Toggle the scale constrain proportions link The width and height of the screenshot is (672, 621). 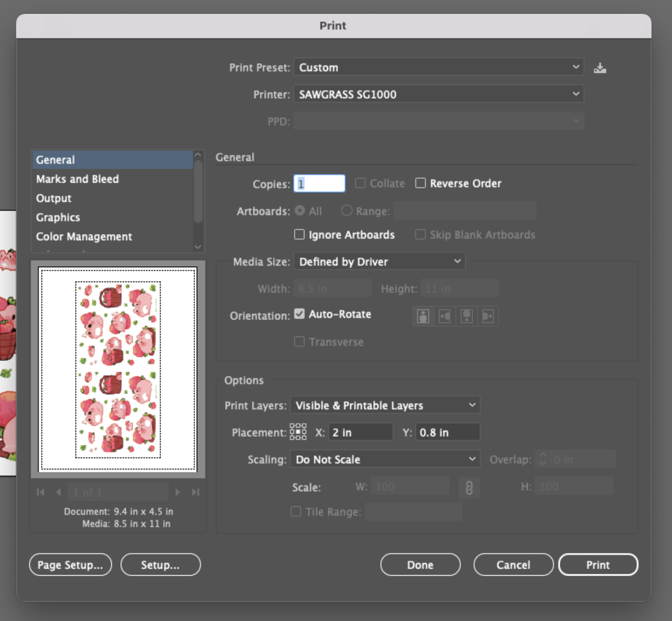(469, 487)
